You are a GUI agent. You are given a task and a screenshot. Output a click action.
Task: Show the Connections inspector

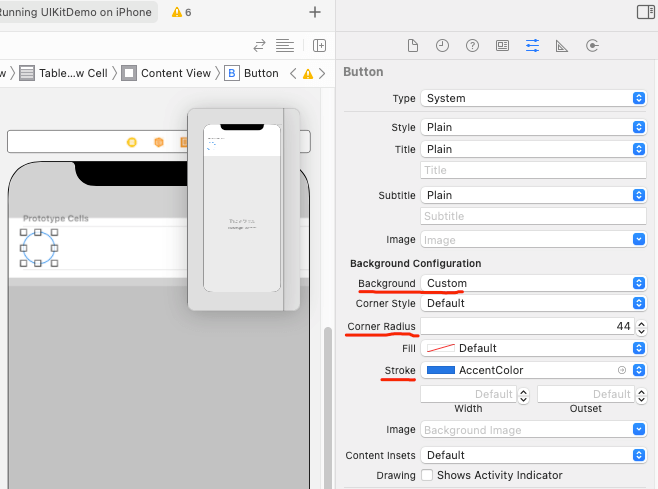[x=592, y=46]
